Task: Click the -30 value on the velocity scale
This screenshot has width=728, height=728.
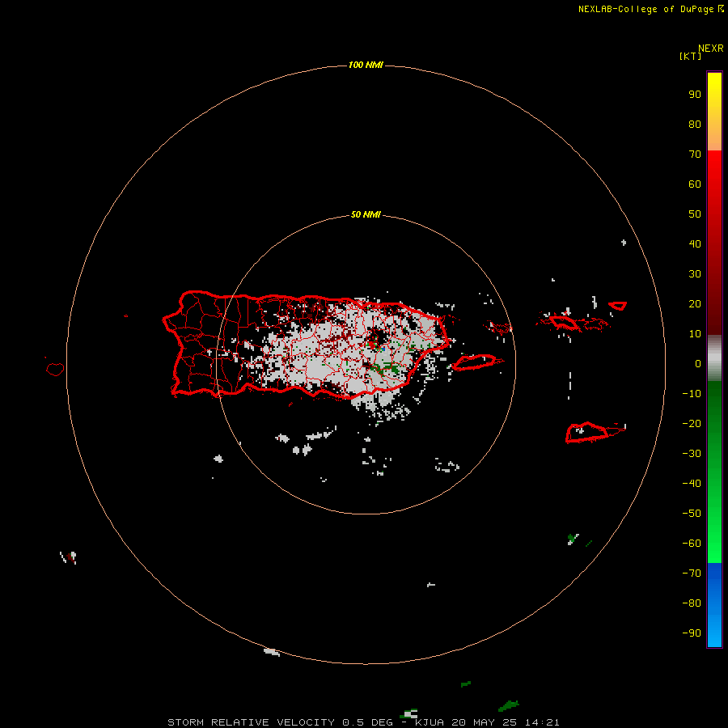Action: pyautogui.click(x=692, y=454)
